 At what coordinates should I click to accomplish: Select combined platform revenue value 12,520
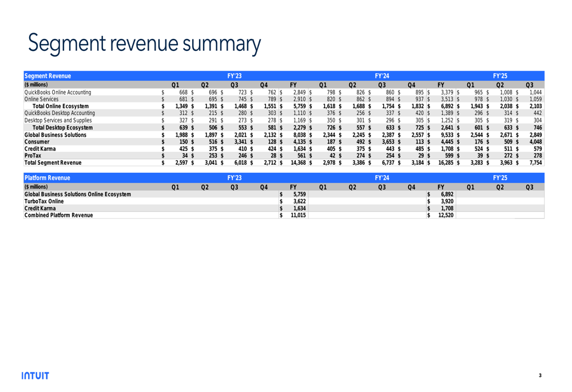(x=446, y=215)
